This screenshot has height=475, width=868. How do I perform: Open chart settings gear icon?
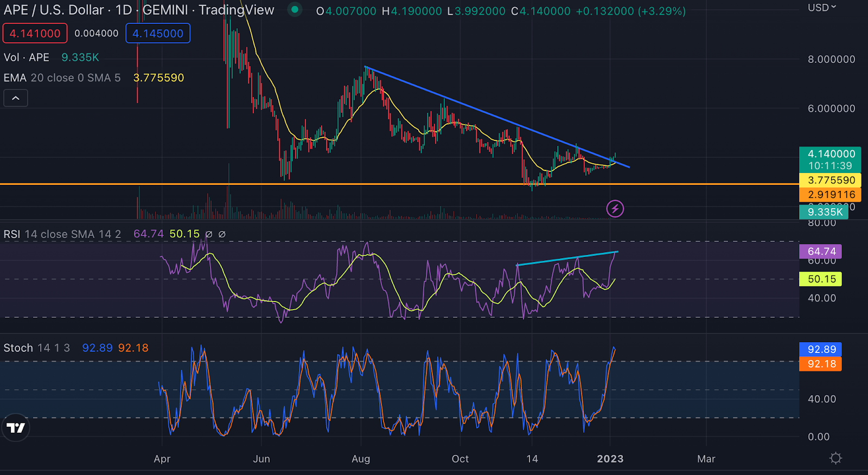[836, 458]
